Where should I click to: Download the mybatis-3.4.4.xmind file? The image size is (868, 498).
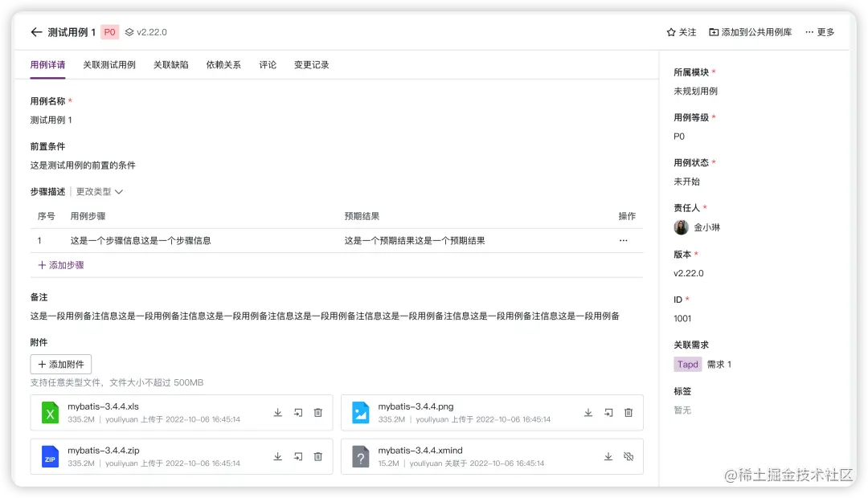(x=608, y=456)
